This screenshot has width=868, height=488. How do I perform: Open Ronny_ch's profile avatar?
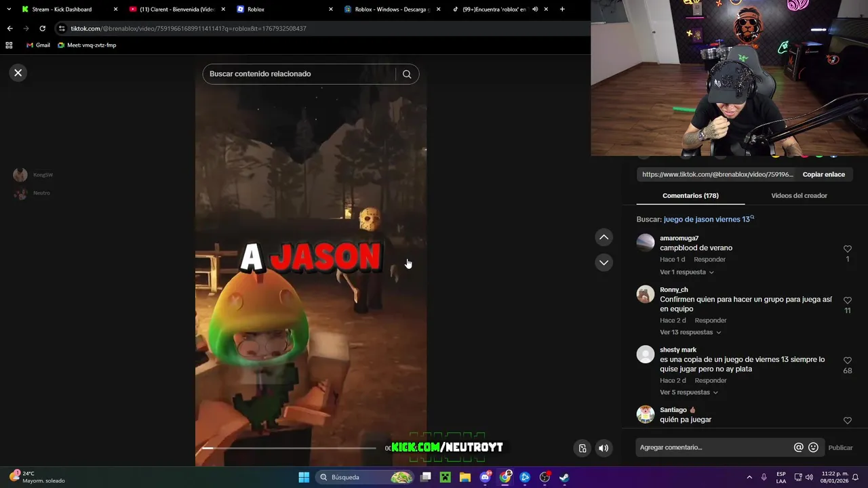[646, 293]
